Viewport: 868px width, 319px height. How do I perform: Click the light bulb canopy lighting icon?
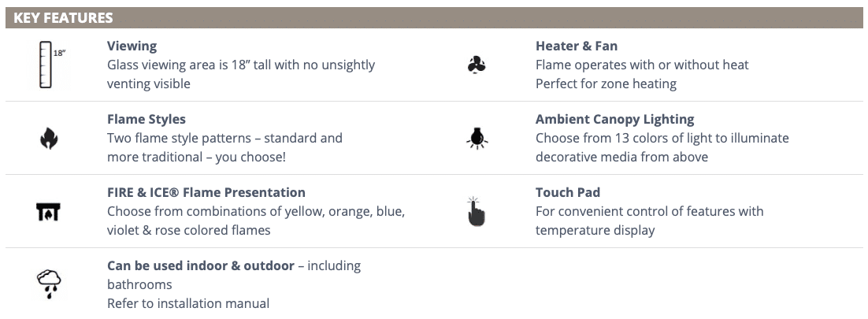tap(477, 139)
